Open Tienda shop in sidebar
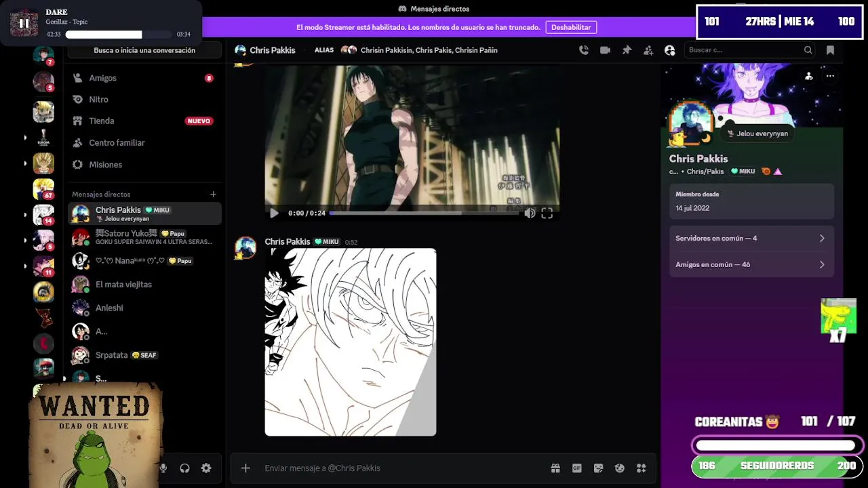This screenshot has height=488, width=868. (144, 121)
